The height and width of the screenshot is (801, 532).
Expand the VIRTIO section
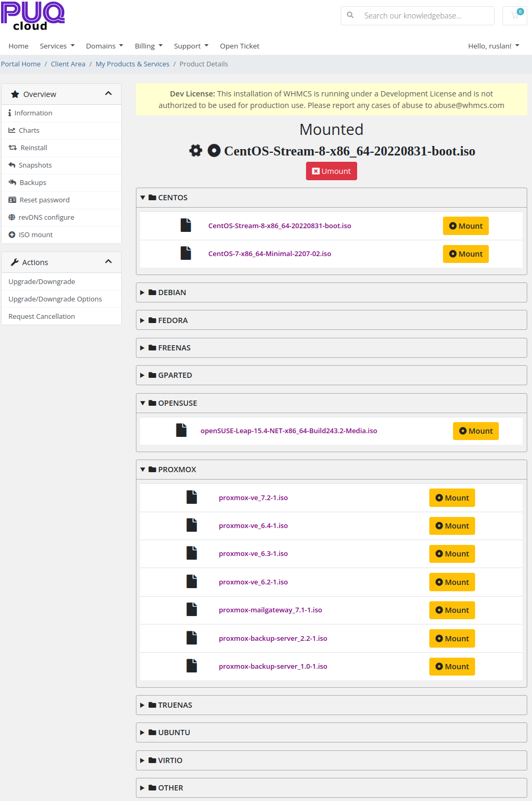[331, 760]
